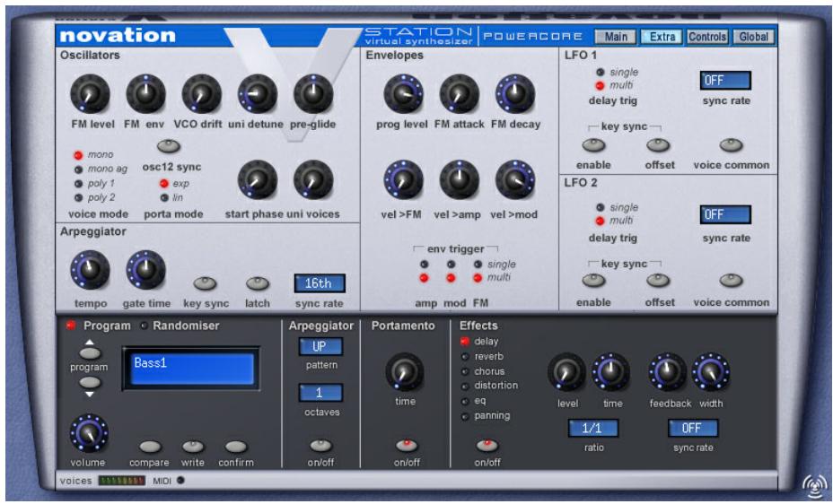The width and height of the screenshot is (833, 504).
Task: Toggle the arpeggiator latch button
Action: coord(258,283)
